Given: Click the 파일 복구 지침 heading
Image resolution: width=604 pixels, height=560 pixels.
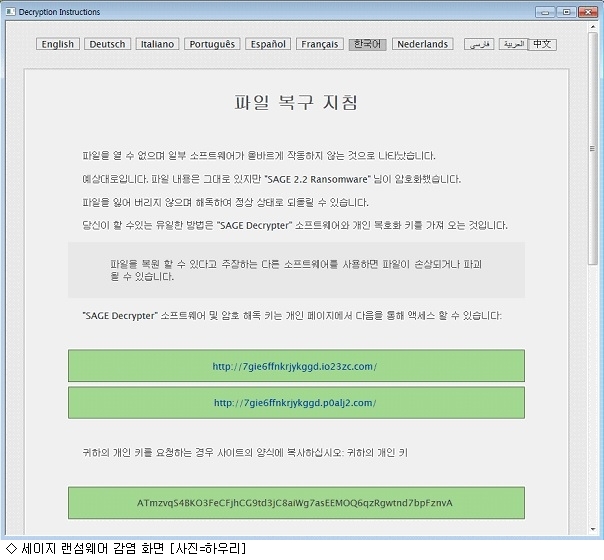Looking at the screenshot, I should (296, 102).
